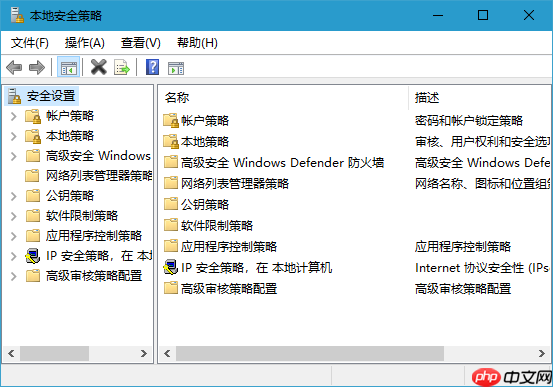Click the 安全设置 root node icon
553x387 pixels.
(15, 96)
